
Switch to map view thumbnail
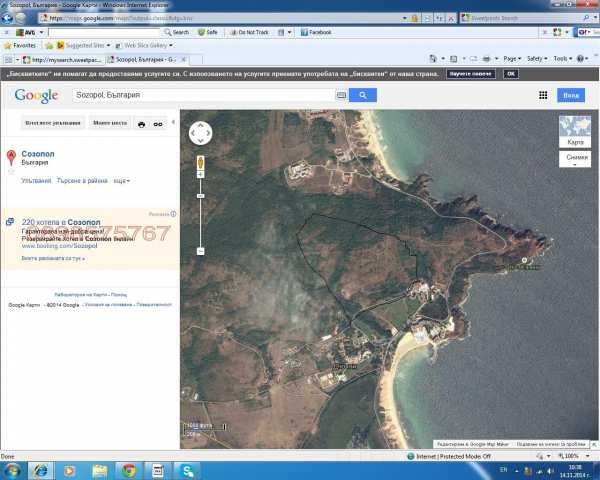pos(575,131)
